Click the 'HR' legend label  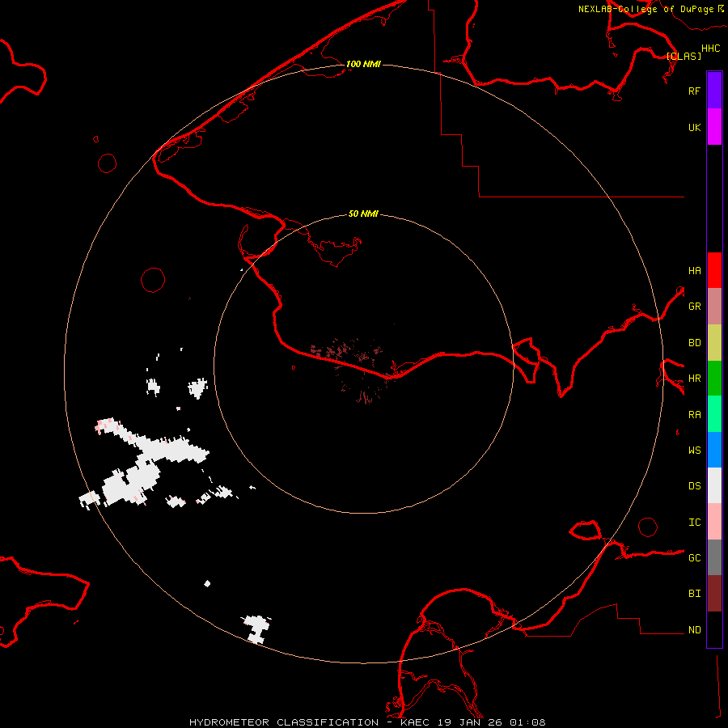(694, 379)
